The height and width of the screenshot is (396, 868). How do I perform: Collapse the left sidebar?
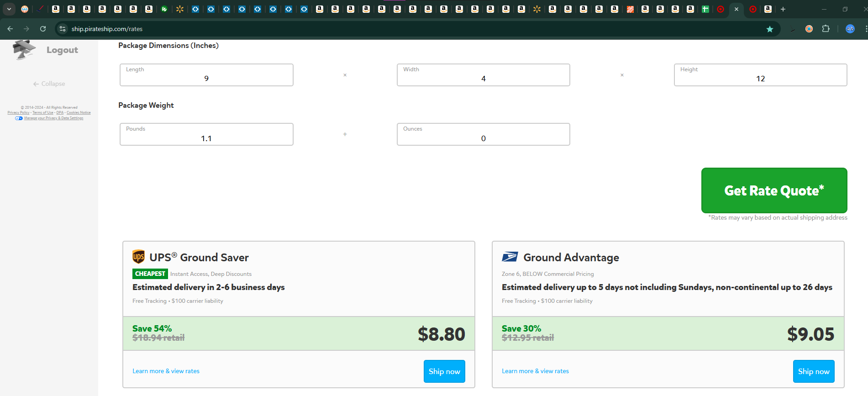coord(49,84)
